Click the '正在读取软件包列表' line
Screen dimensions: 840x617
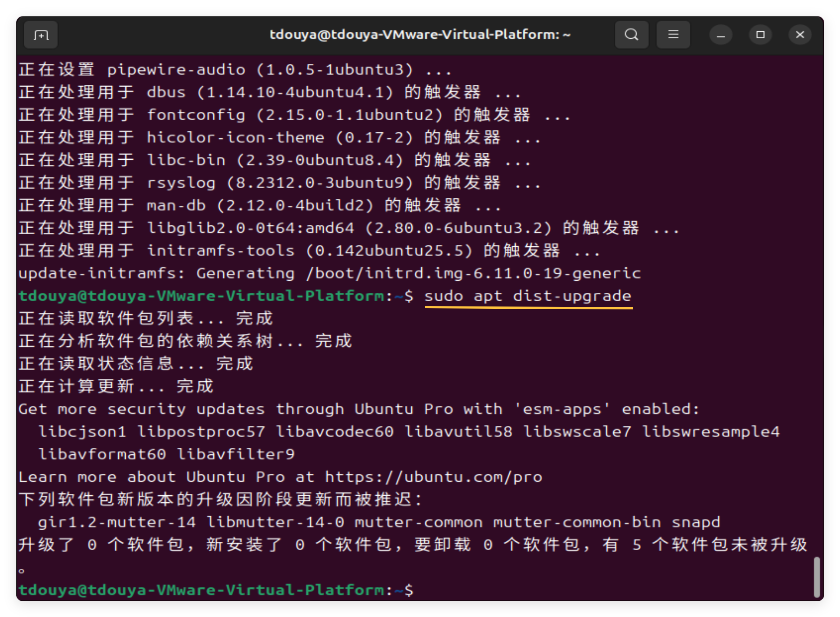pyautogui.click(x=146, y=319)
